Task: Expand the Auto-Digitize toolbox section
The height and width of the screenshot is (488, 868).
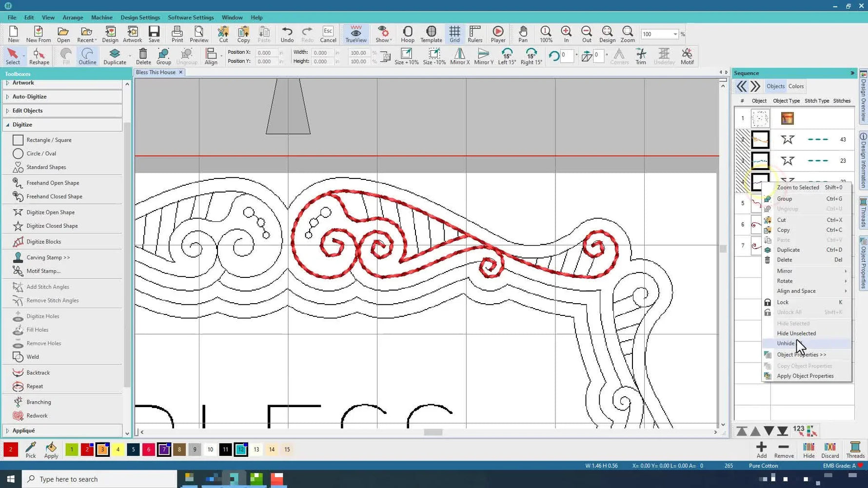Action: 29,97
